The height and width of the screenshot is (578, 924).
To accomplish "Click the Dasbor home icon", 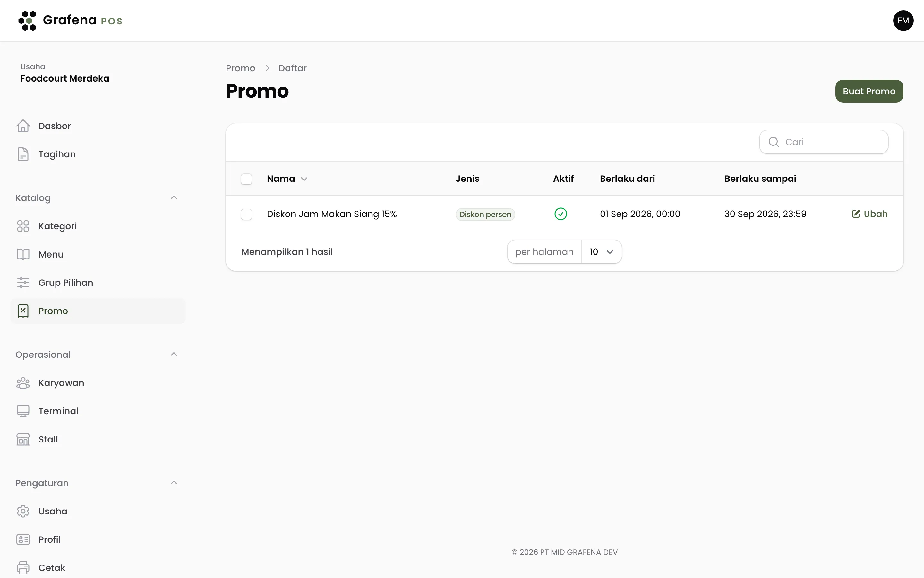I will 23,126.
